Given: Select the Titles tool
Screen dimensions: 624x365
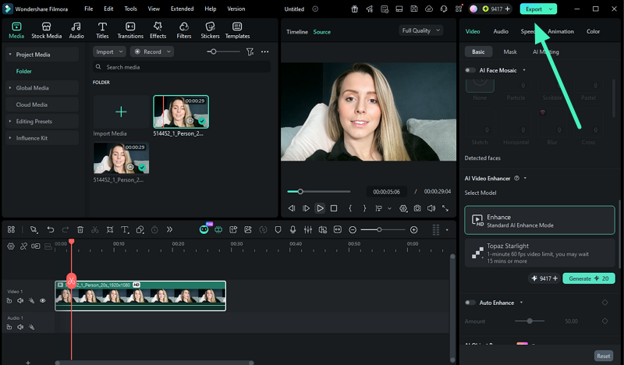Looking at the screenshot, I should point(102,30).
